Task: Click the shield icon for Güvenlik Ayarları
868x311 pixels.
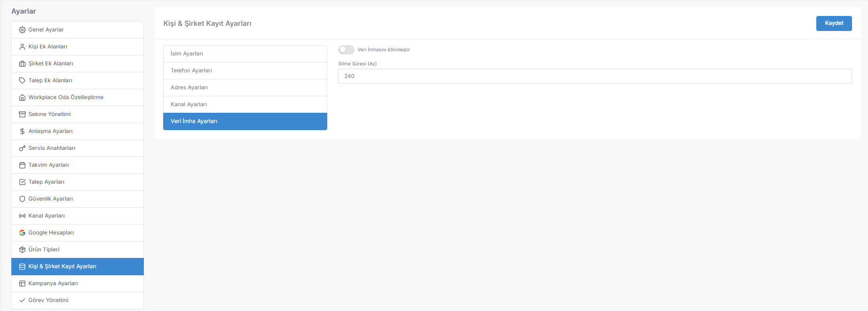Action: [x=22, y=199]
